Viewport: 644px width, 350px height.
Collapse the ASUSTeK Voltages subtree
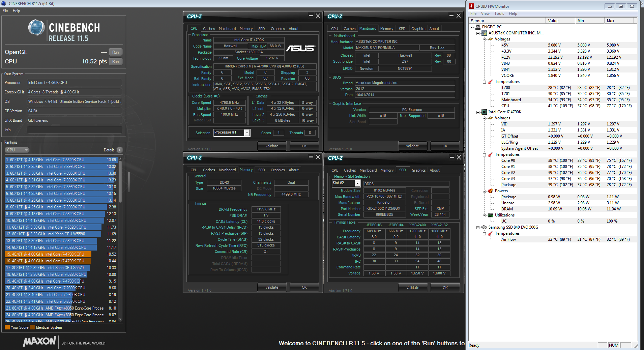(x=485, y=39)
